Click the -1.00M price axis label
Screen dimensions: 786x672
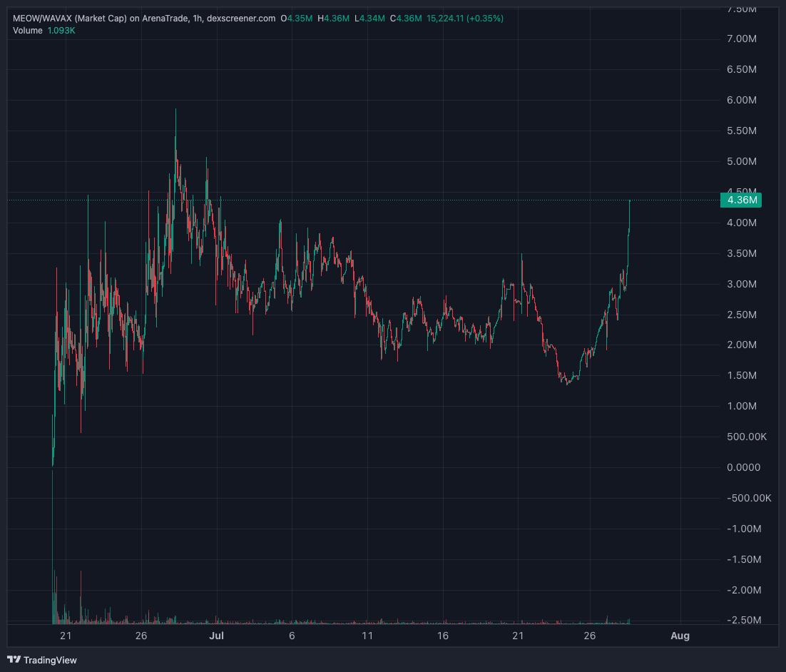click(x=744, y=529)
